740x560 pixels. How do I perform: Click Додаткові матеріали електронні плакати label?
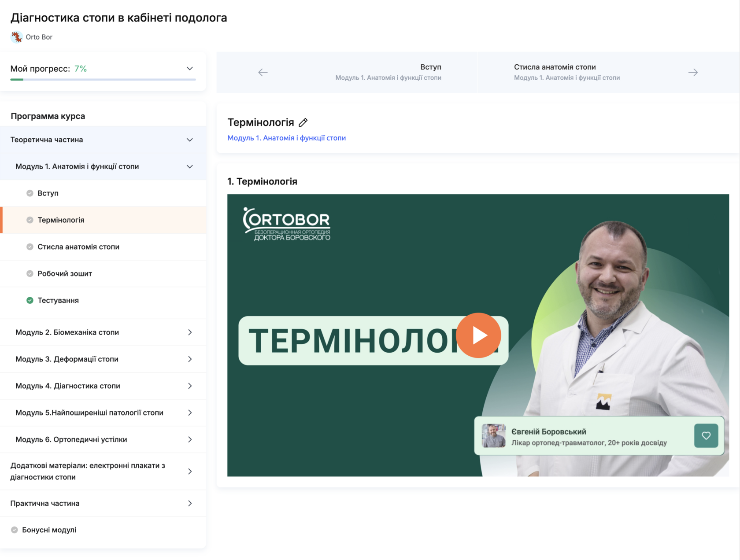[88, 472]
